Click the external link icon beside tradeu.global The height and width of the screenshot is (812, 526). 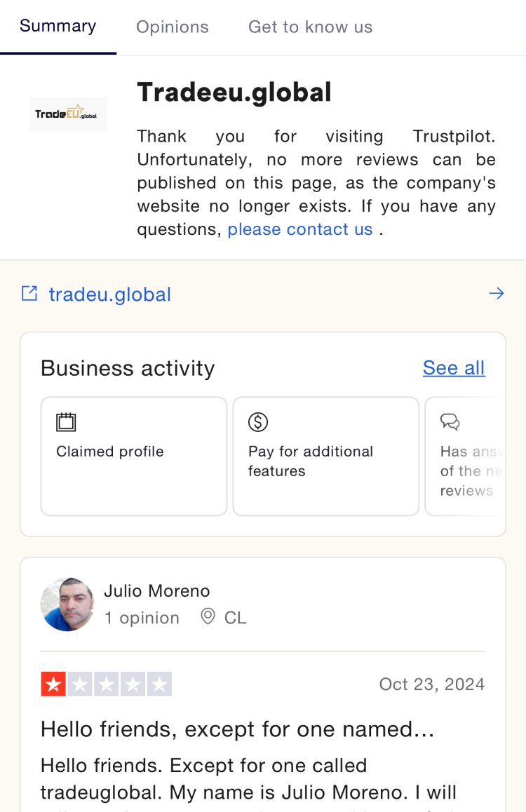[x=29, y=294]
